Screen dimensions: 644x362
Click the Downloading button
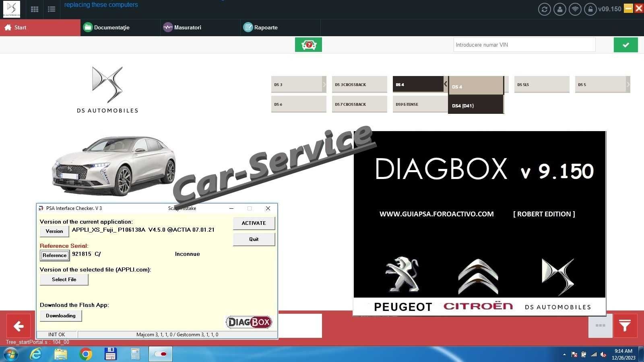pos(61,316)
